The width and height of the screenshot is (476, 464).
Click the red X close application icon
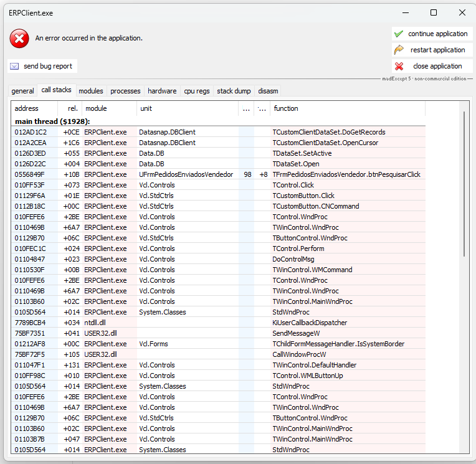(399, 66)
